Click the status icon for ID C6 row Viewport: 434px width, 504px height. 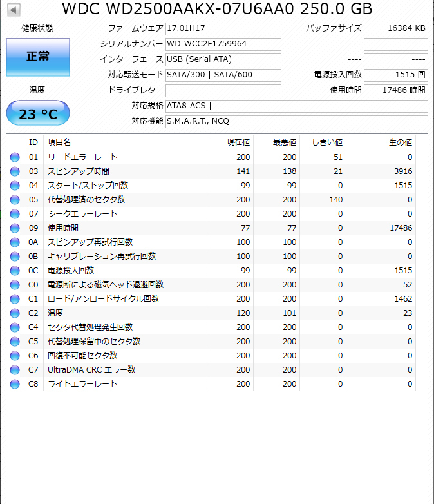click(15, 356)
